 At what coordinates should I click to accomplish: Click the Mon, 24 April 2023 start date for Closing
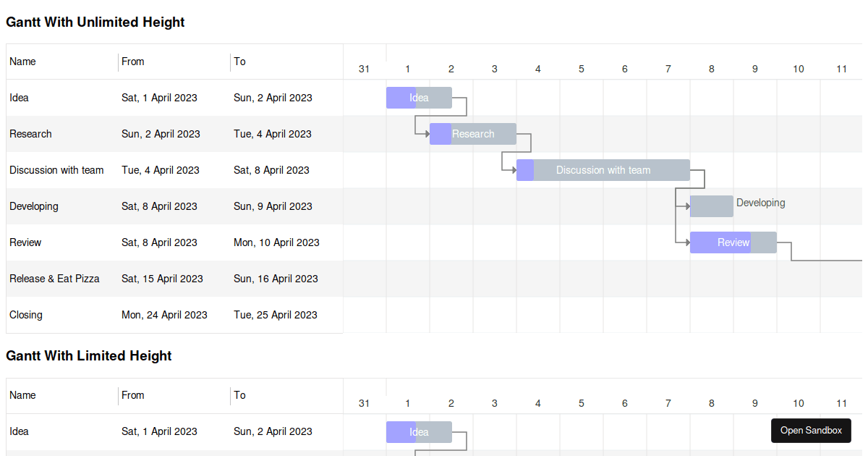(x=164, y=315)
